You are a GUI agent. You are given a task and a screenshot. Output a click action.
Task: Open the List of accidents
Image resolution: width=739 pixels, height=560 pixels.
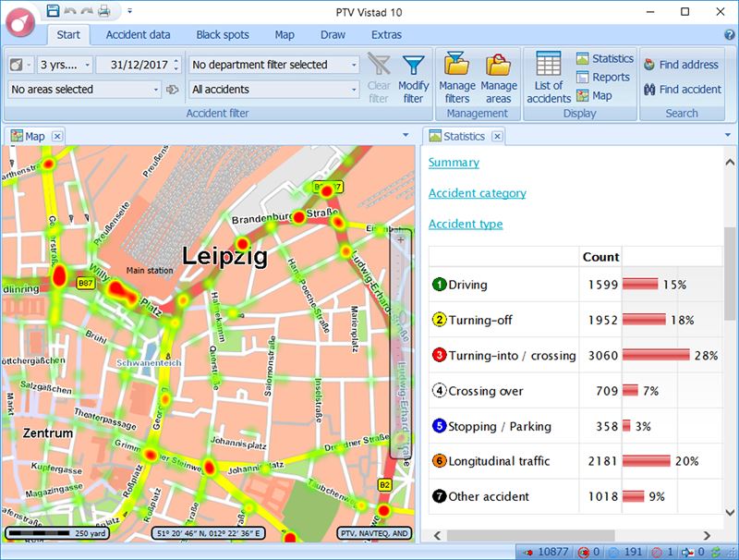[549, 76]
